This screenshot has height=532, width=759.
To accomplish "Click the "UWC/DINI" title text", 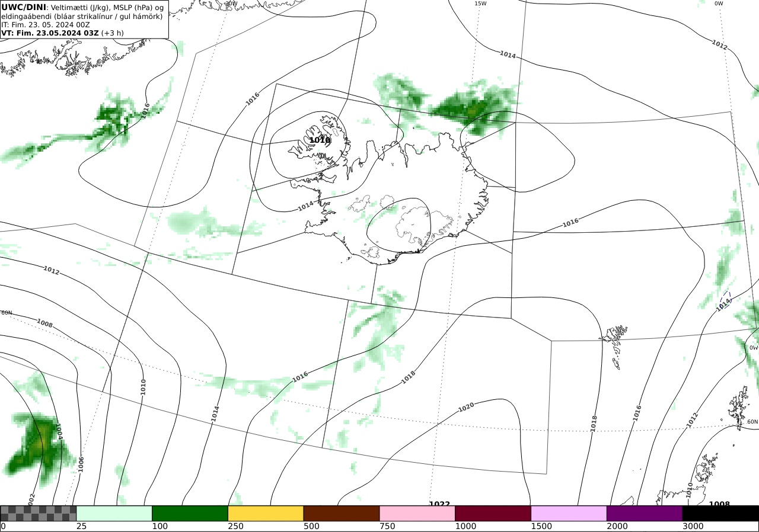I will tap(24, 7).
